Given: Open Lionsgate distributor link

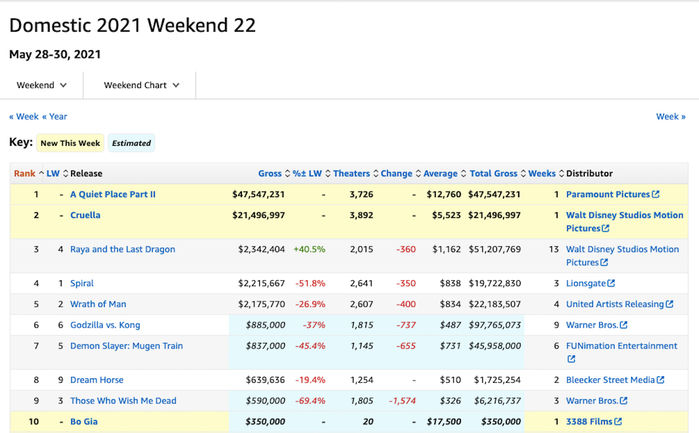Looking at the screenshot, I should 586,283.
